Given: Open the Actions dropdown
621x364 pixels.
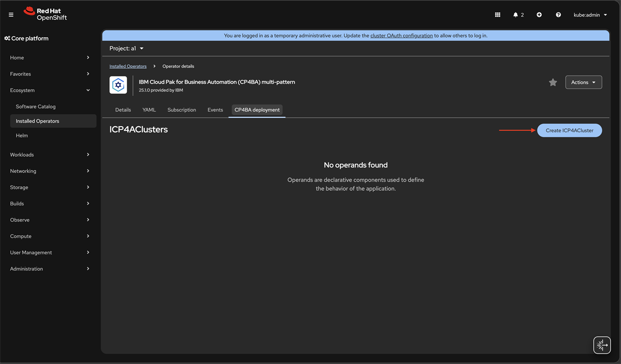Looking at the screenshot, I should pyautogui.click(x=584, y=82).
